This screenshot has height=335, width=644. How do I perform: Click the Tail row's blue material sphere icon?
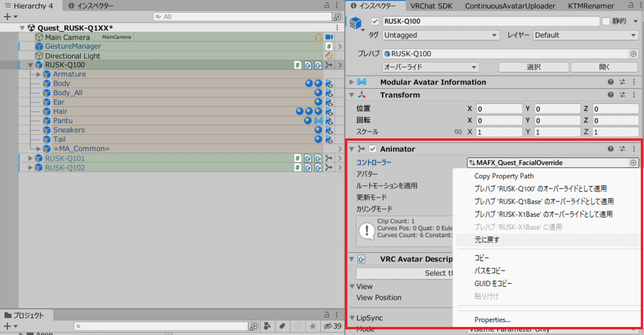coord(318,139)
